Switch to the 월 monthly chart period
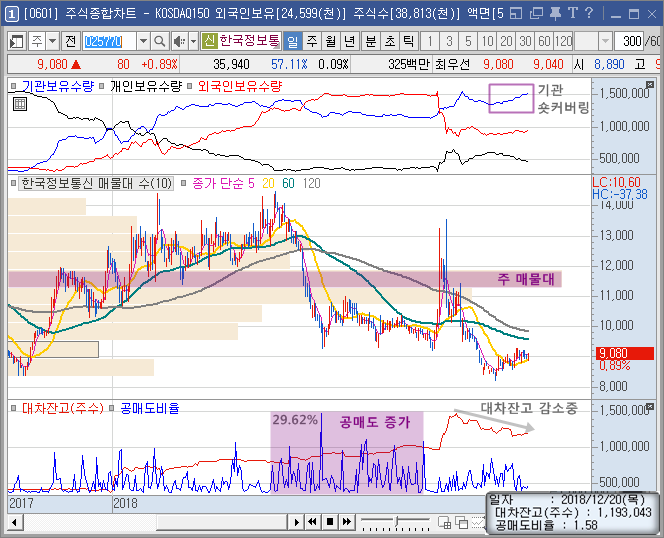The height and width of the screenshot is (538, 664). [x=331, y=42]
